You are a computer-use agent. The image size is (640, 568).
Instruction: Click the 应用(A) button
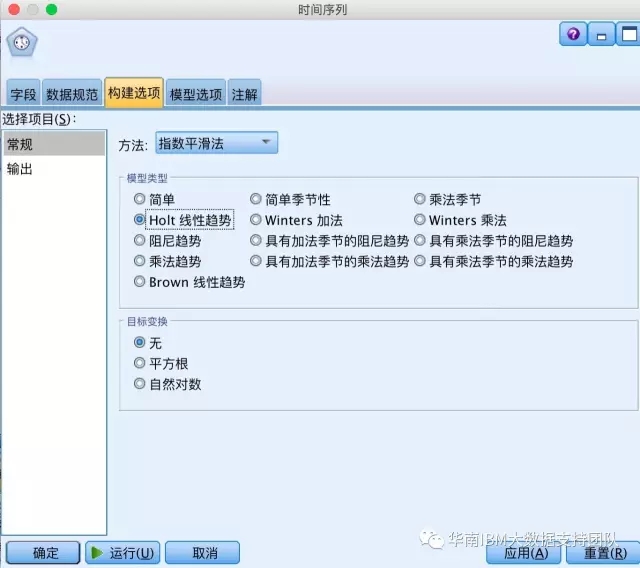click(x=524, y=553)
